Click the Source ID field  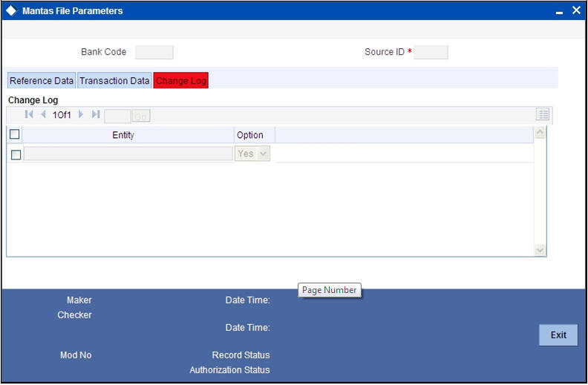coord(431,52)
